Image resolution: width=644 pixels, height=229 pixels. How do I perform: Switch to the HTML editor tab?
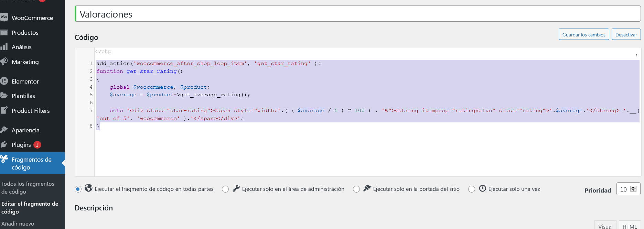(630, 226)
